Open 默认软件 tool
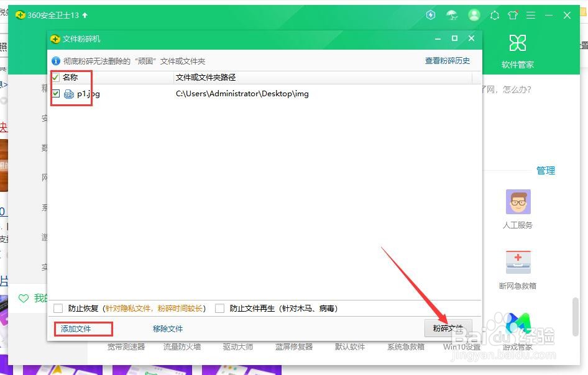Image resolution: width=588 pixels, height=375 pixels. pyautogui.click(x=350, y=347)
